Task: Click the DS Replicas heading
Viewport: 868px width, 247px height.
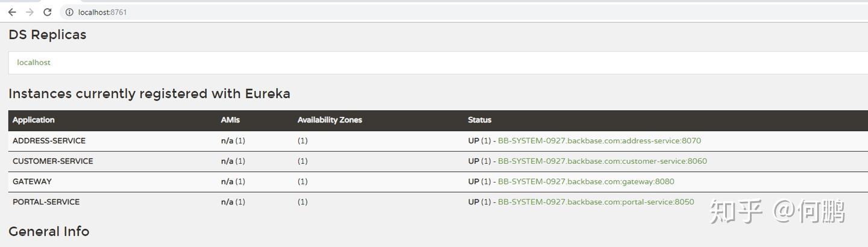Action: tap(48, 35)
